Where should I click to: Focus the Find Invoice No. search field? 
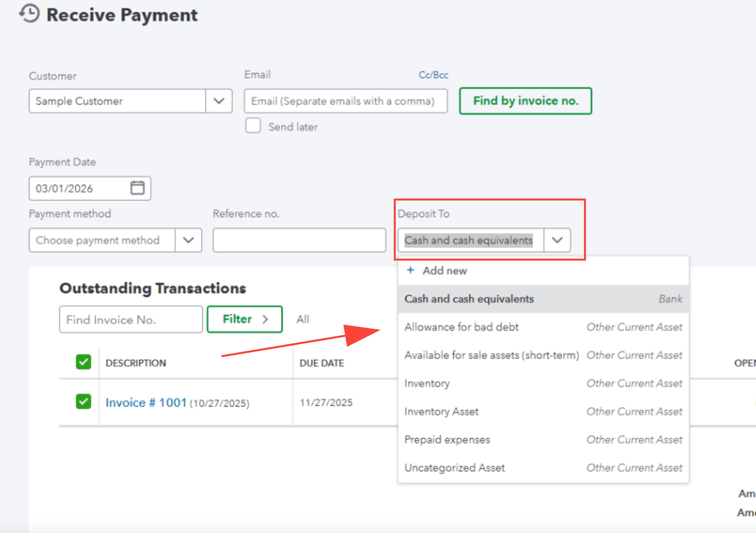[131, 319]
